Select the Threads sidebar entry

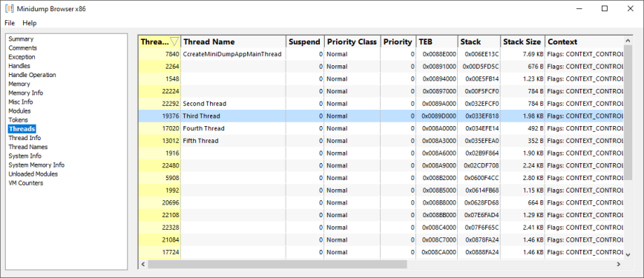22,129
